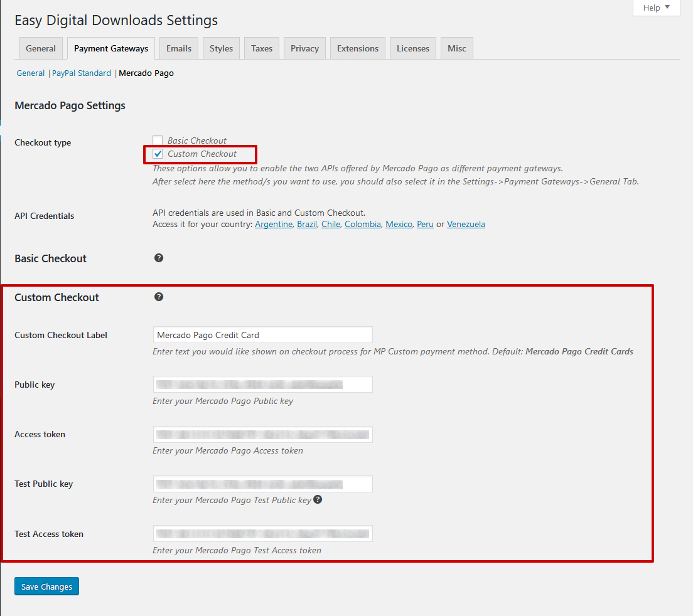Open the Styles tab
This screenshot has width=693, height=616.
tap(221, 48)
